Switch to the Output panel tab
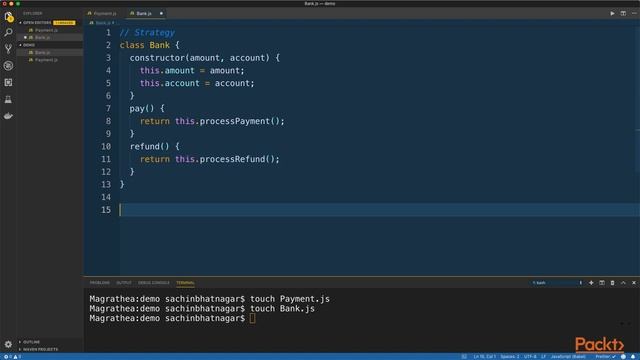This screenshot has height=360, width=640. (124, 282)
